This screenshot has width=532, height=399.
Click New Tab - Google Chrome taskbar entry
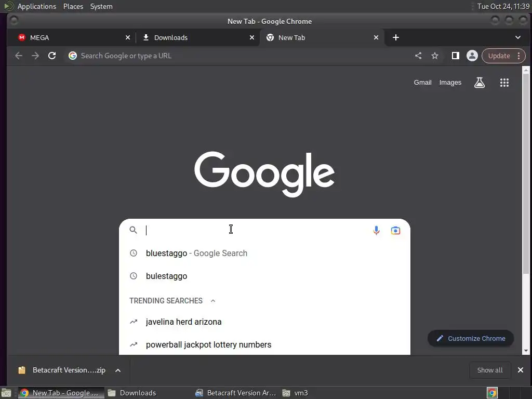tap(61, 393)
